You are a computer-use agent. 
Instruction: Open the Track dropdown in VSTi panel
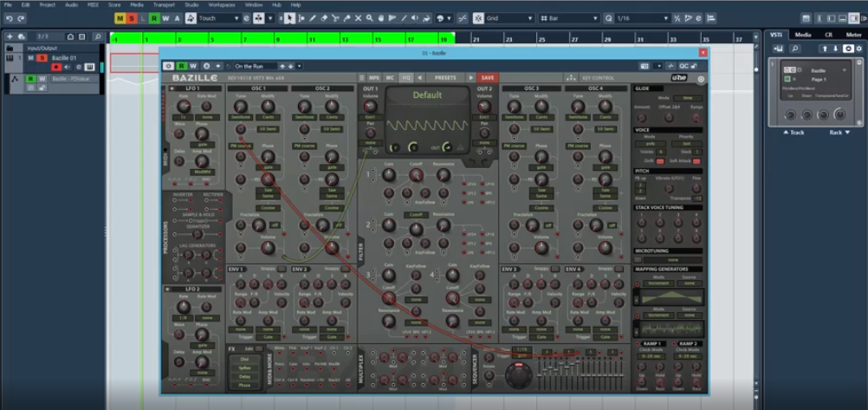(794, 133)
